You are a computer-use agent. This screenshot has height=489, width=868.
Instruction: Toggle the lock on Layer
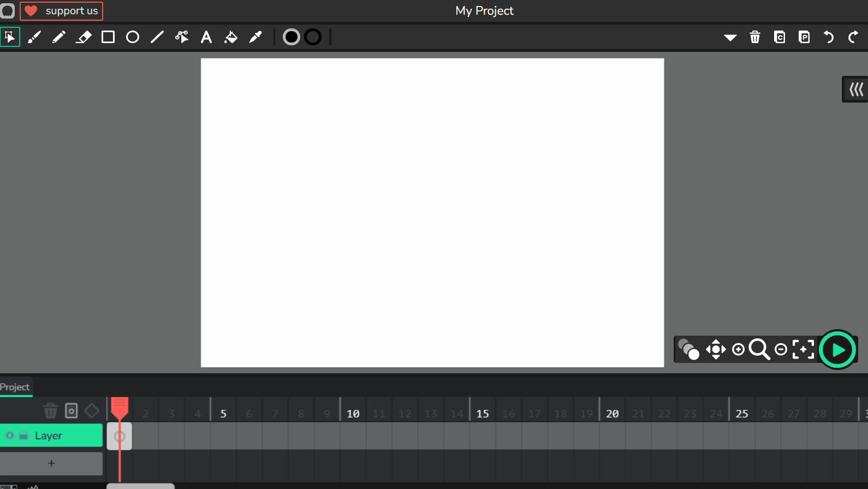(23, 436)
